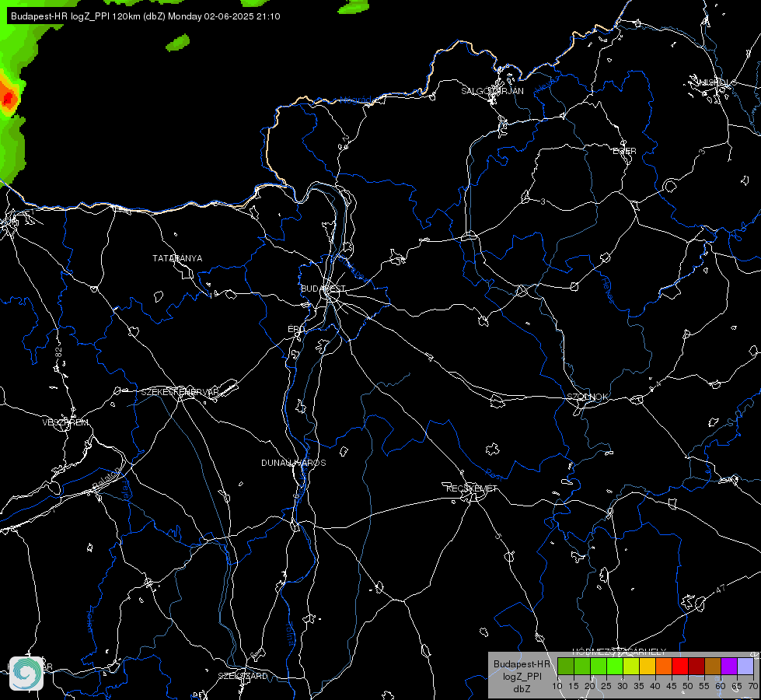Image resolution: width=761 pixels, height=700 pixels.
Task: Click the legend value 70
Action: click(x=753, y=687)
